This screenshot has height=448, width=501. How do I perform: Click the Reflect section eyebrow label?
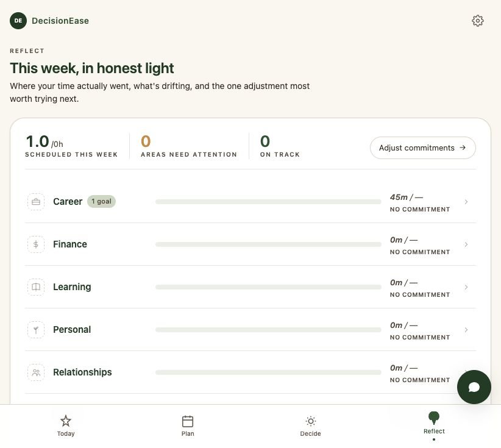(x=27, y=51)
